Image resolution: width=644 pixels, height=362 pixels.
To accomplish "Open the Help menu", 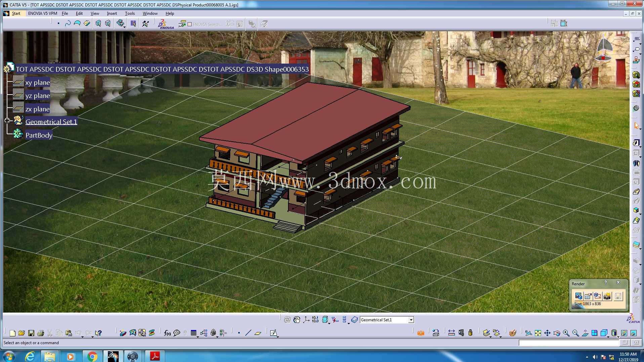I will coord(170,13).
